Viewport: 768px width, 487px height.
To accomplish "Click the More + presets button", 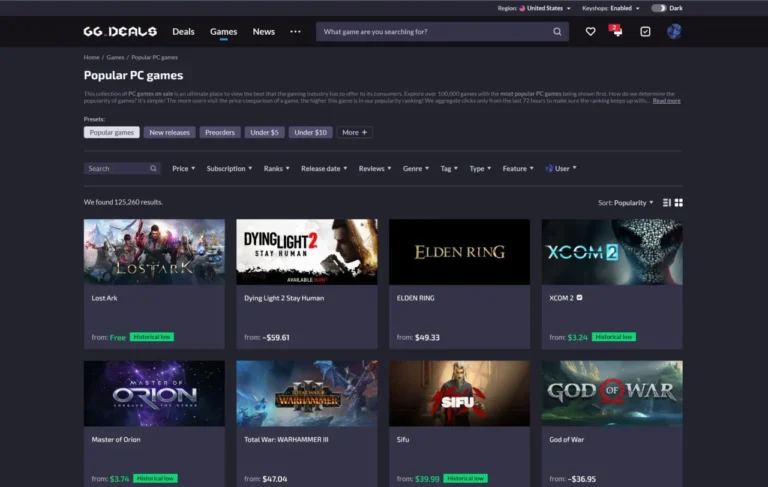I will click(355, 132).
